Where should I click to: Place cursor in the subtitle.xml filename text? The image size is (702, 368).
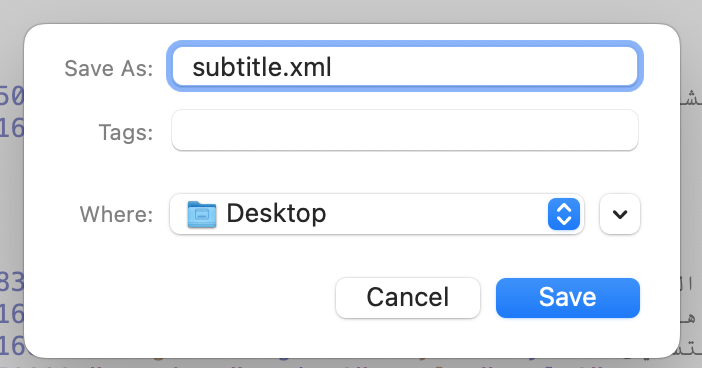(x=262, y=67)
